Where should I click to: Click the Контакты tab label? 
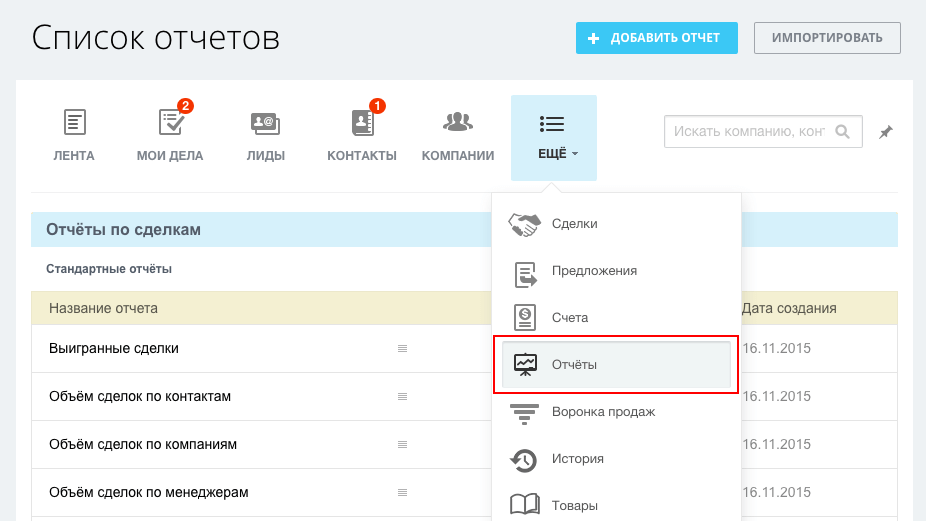(x=362, y=156)
